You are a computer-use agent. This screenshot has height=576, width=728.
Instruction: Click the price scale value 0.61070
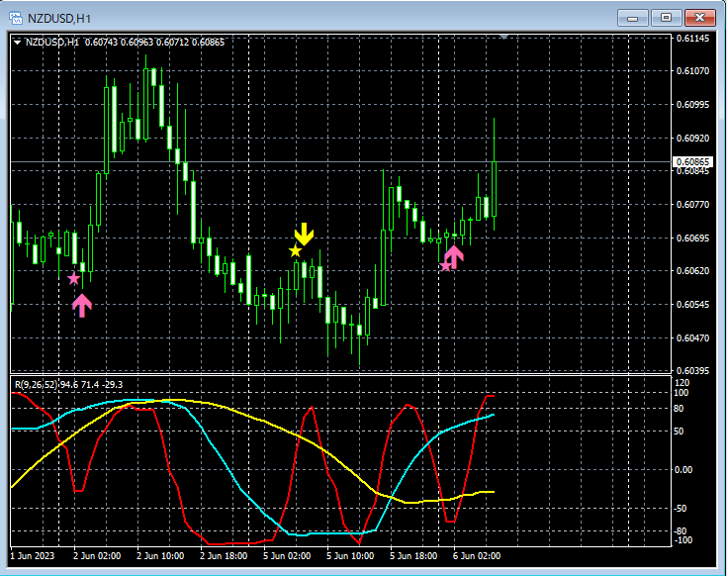pyautogui.click(x=692, y=70)
